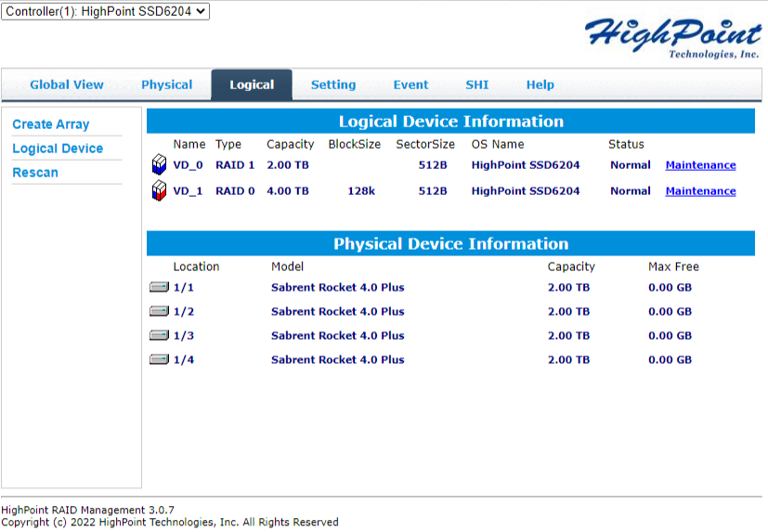Click the VD_0 RAID 1 array icon

159,165
